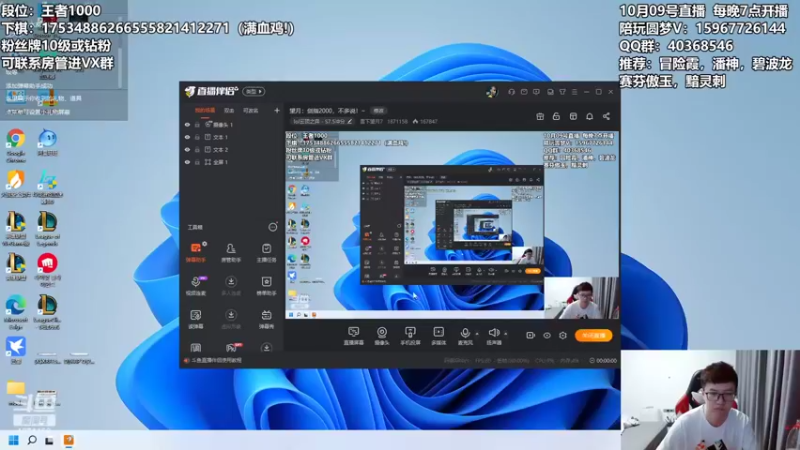Open the 房管助手 tool
This screenshot has width=800, height=450.
[231, 252]
